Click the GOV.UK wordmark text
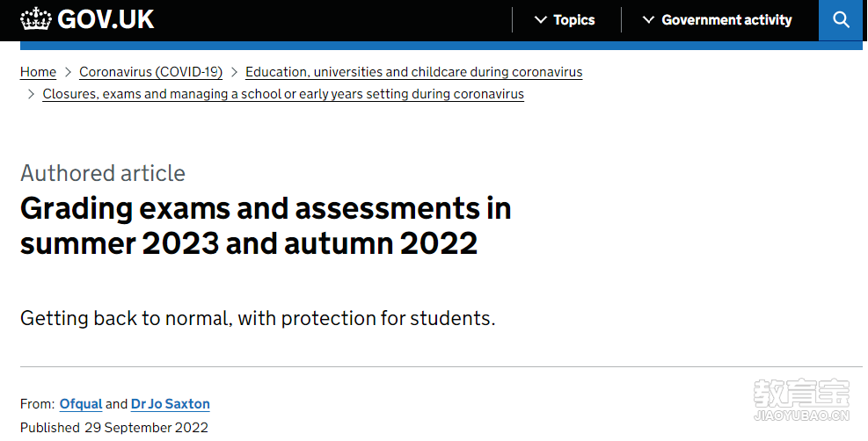The image size is (868, 441). tap(106, 19)
